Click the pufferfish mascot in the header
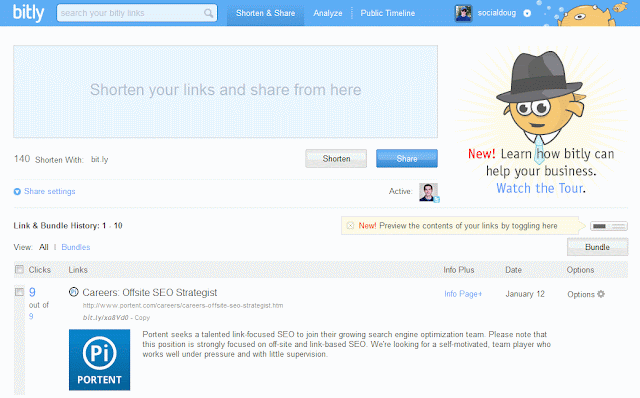Viewport: 640px width, 398px height. click(586, 15)
